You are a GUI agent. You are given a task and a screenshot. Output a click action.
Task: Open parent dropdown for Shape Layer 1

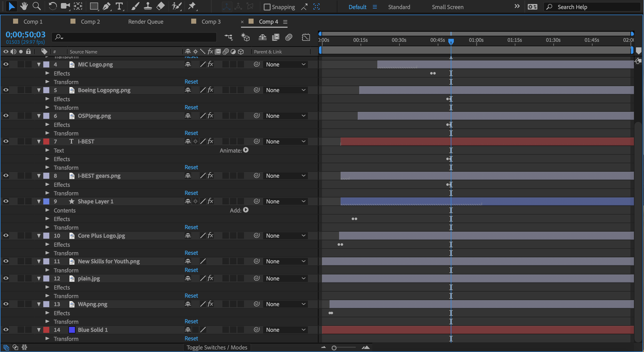[286, 201]
